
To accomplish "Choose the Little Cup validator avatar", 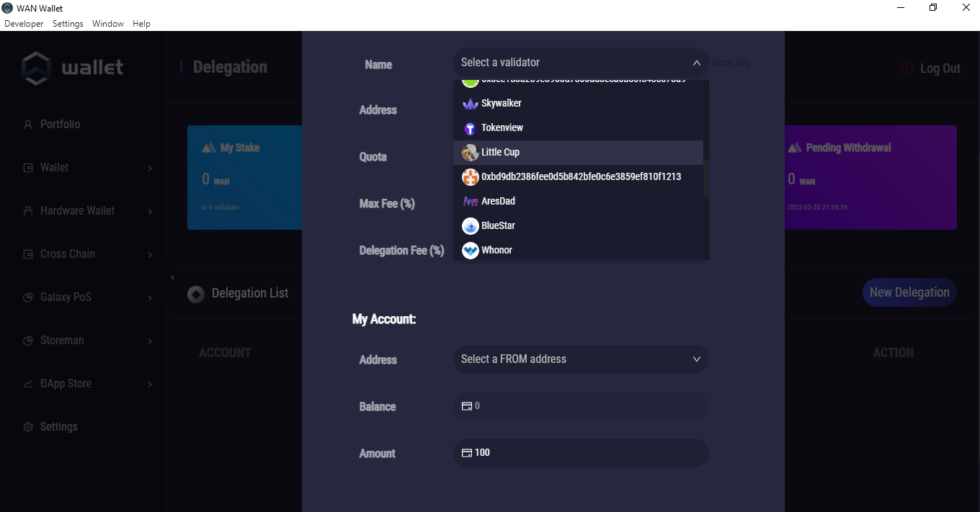I will point(470,153).
